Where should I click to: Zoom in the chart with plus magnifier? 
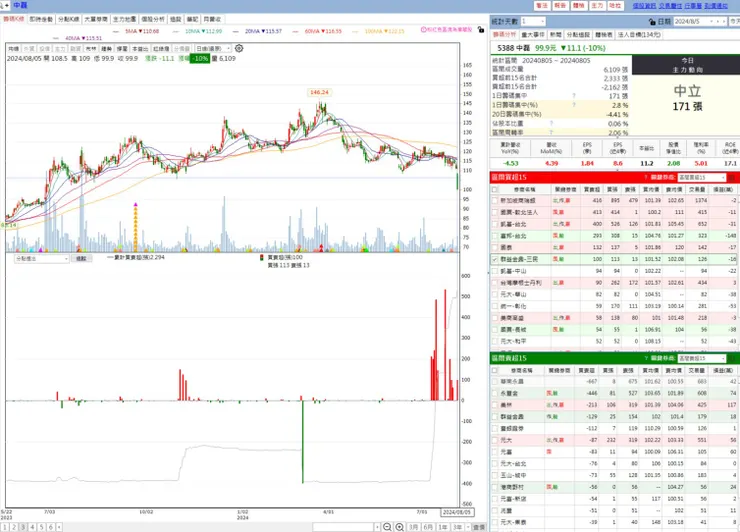(x=399, y=527)
